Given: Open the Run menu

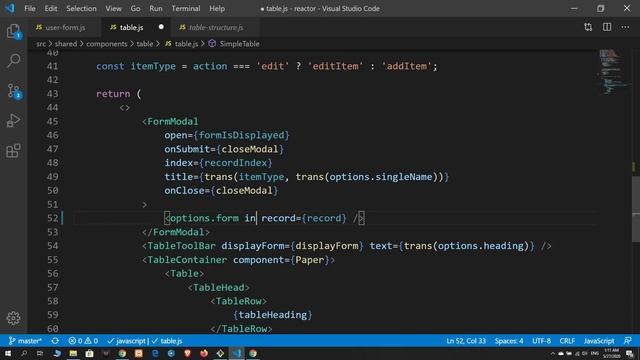Looking at the screenshot, I should coord(156,8).
